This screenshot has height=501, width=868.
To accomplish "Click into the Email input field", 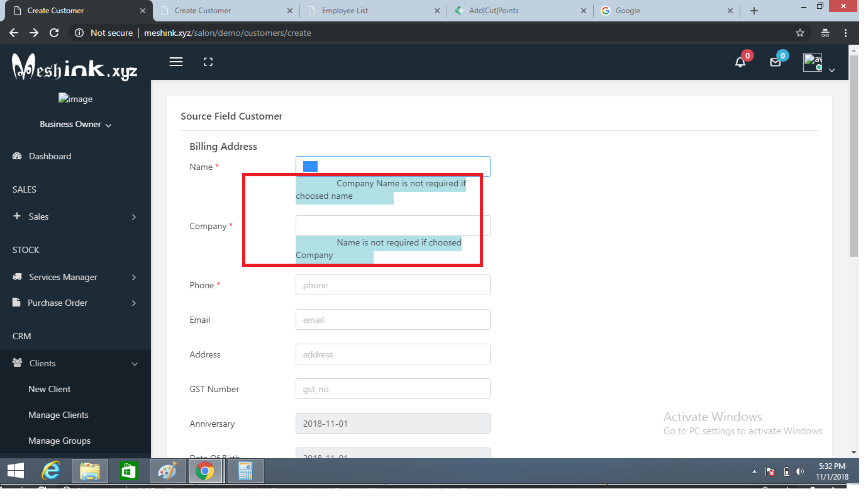I will tap(393, 320).
